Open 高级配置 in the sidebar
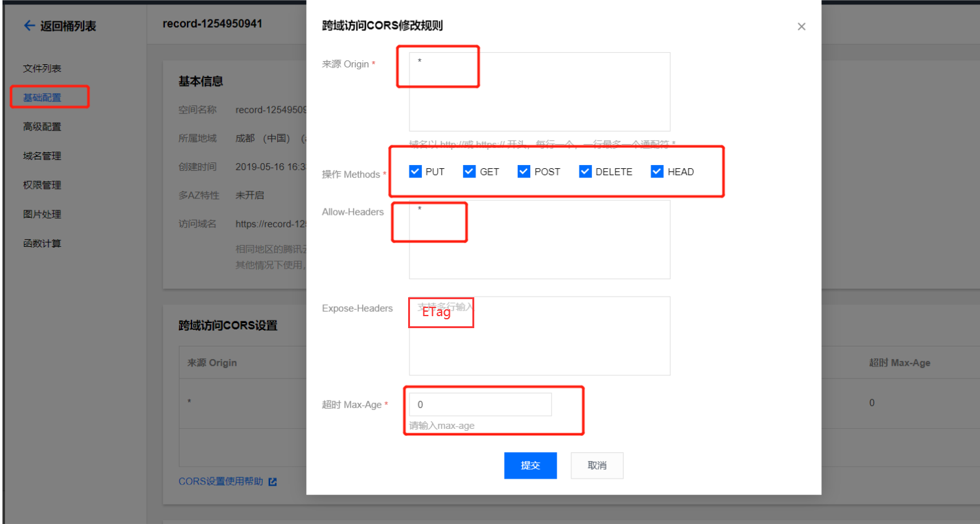The height and width of the screenshot is (524, 980). 42,127
